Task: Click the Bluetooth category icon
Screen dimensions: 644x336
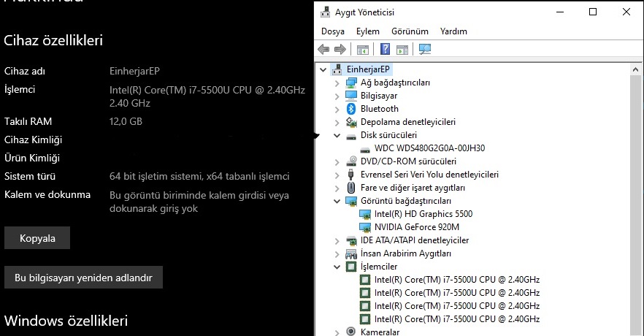Action: point(351,109)
